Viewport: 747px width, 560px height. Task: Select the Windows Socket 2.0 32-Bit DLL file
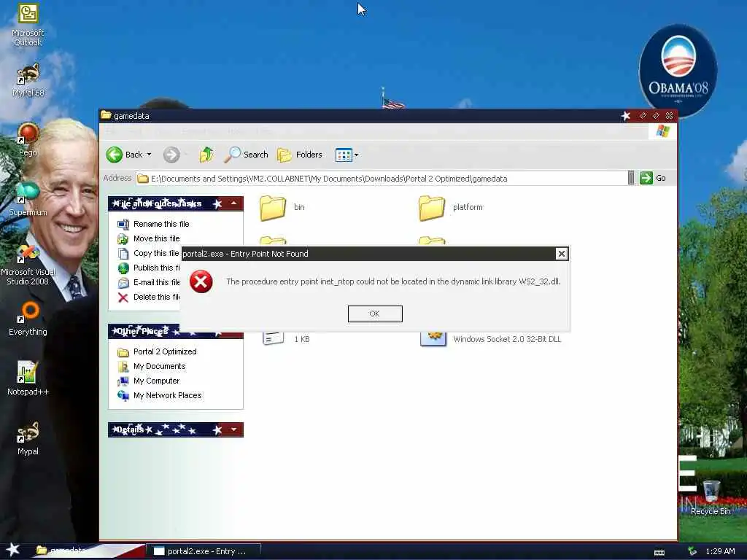pos(491,338)
